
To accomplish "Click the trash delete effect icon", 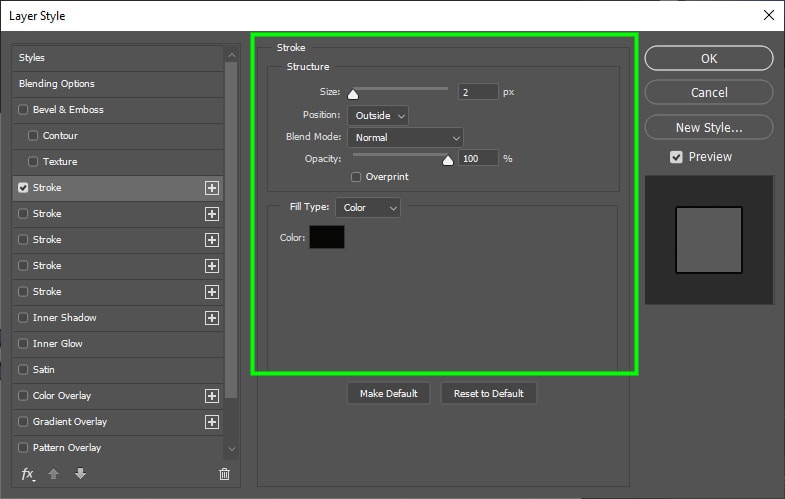I will [x=224, y=474].
